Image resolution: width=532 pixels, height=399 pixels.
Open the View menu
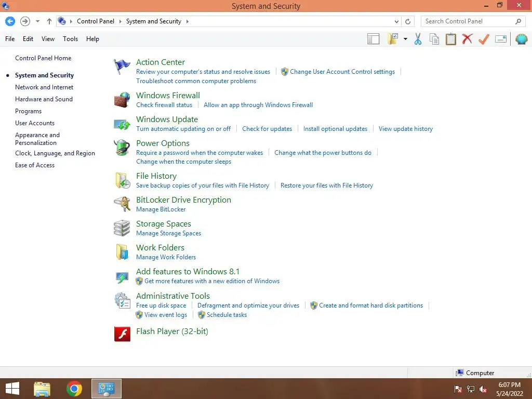pyautogui.click(x=48, y=39)
